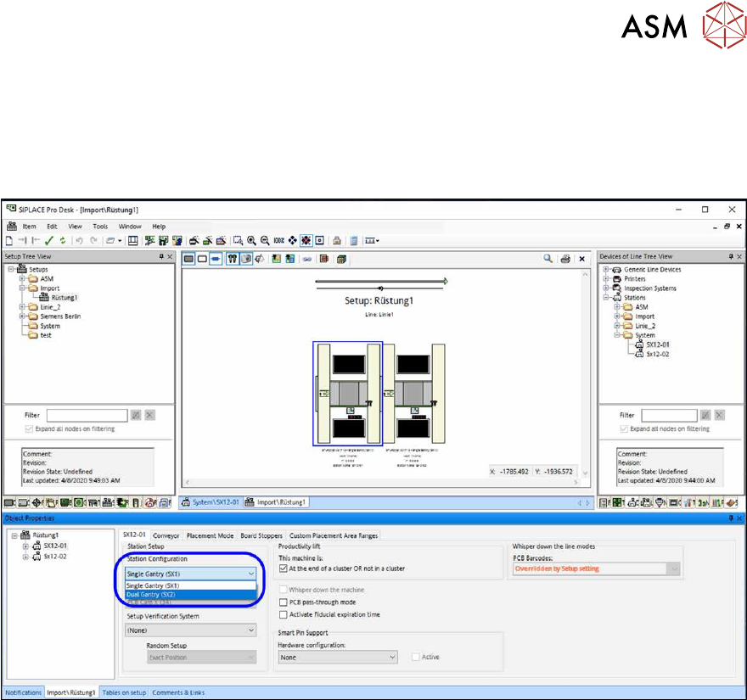Toggle 'At the end of a cluster' checkbox
747x700 pixels.
pyautogui.click(x=284, y=568)
